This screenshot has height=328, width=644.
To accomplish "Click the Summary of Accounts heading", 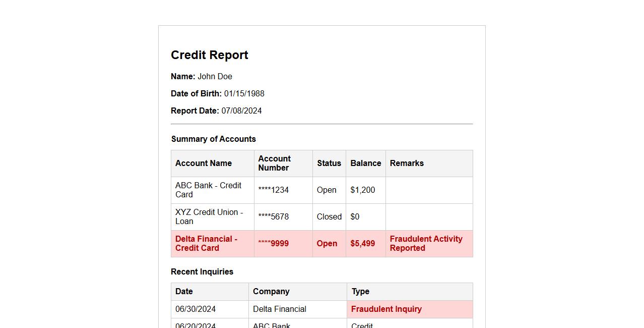I will 213,139.
